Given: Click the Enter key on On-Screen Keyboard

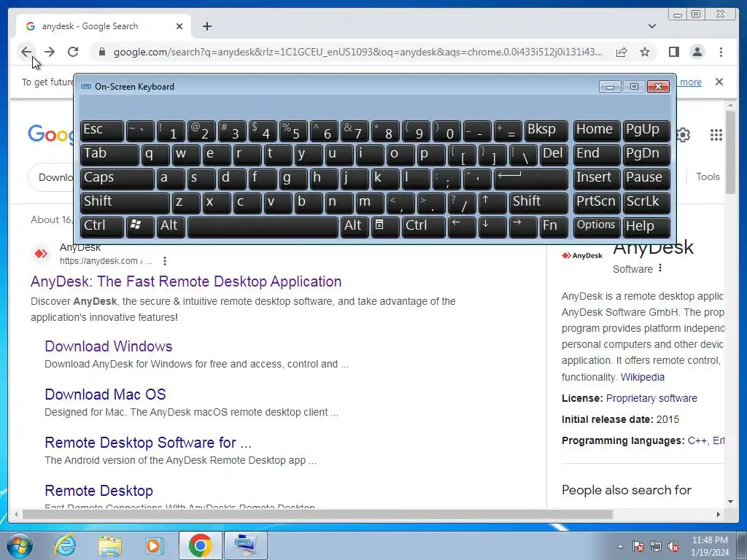Looking at the screenshot, I should click(x=531, y=179).
